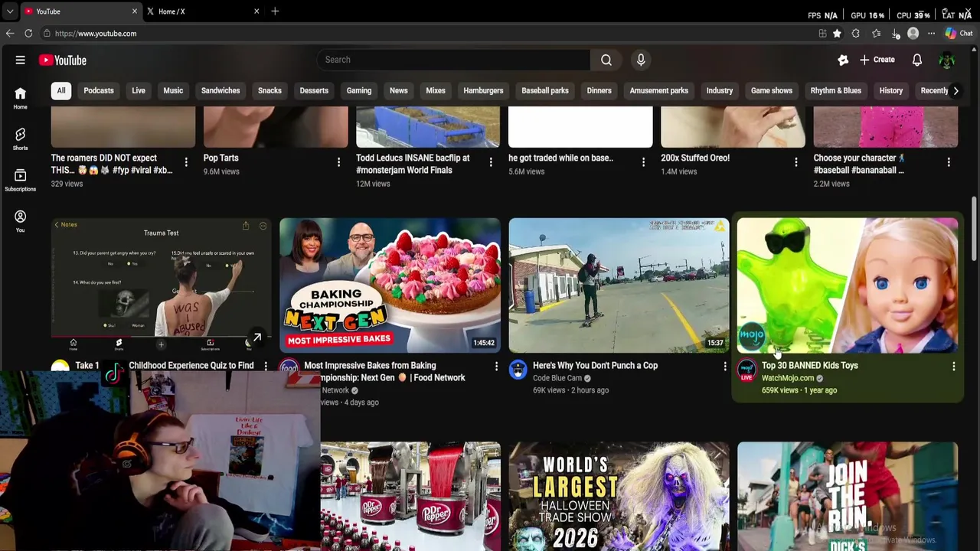
Task: Play the Join The Run Dick's thumbnail
Action: coord(848,496)
